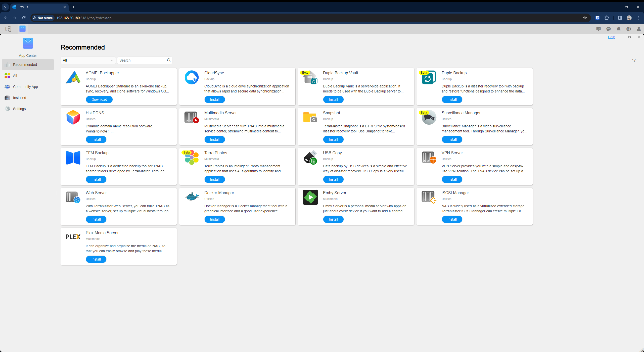Reload the browser page
The image size is (644, 352).
24,18
